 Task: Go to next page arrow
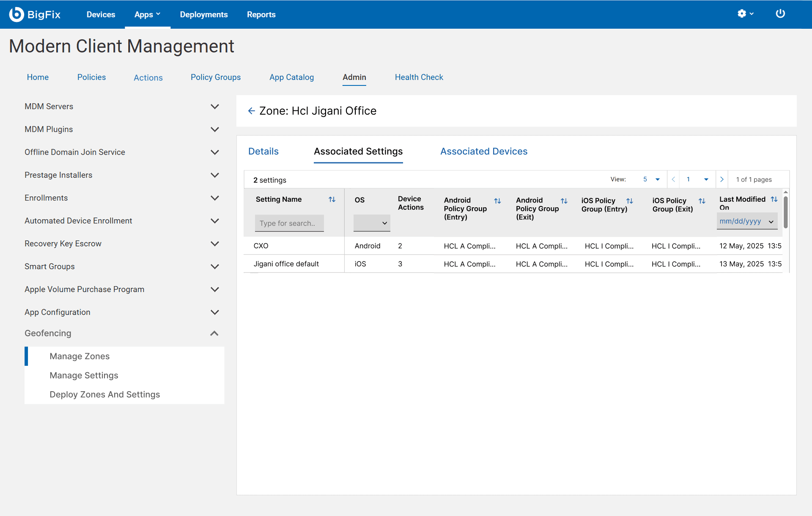(721, 179)
